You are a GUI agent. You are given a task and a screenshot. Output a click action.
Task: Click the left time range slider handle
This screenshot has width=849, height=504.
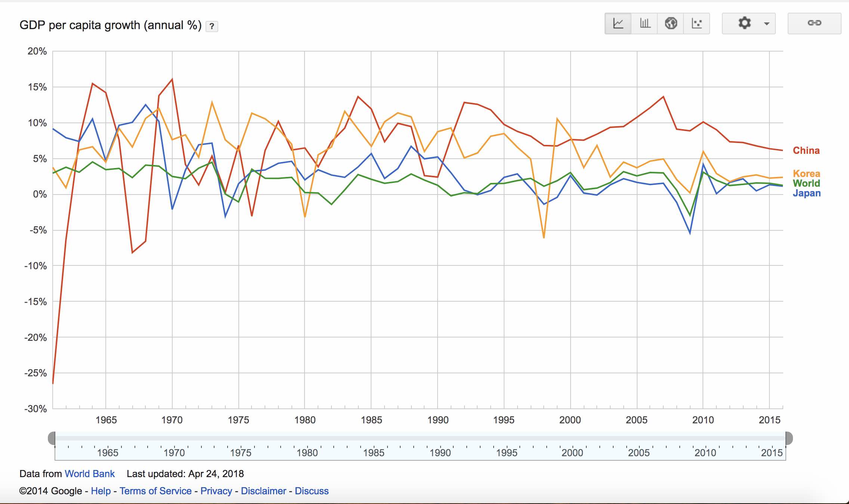tap(52, 438)
